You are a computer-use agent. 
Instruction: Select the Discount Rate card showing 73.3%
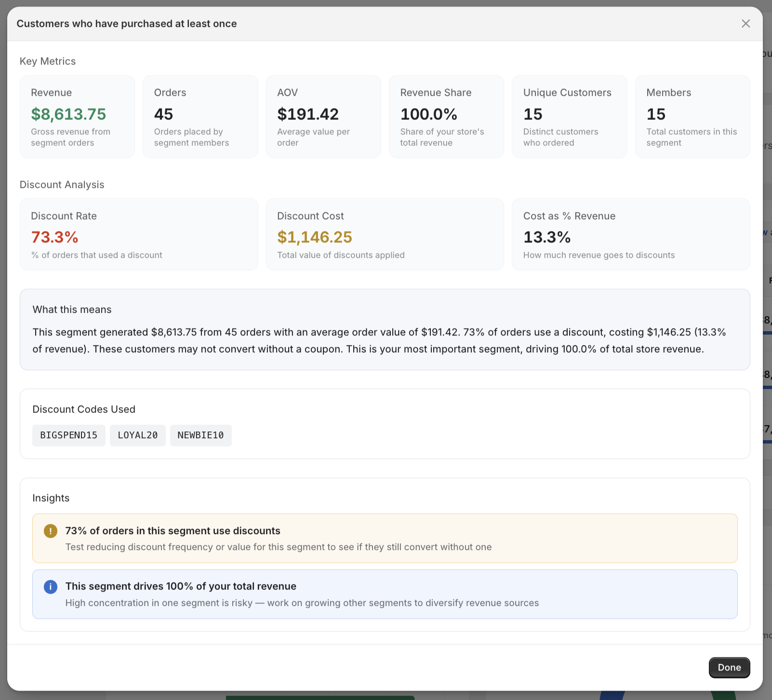tap(139, 235)
